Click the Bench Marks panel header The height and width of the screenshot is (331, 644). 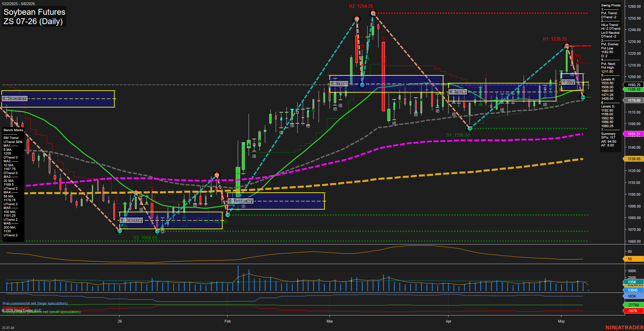13,130
